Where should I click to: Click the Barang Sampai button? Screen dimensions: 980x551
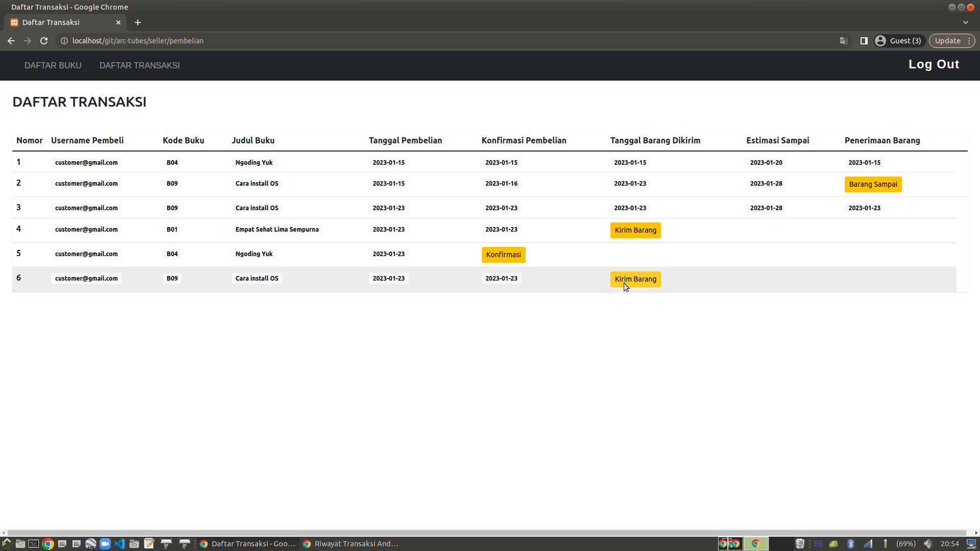point(873,184)
